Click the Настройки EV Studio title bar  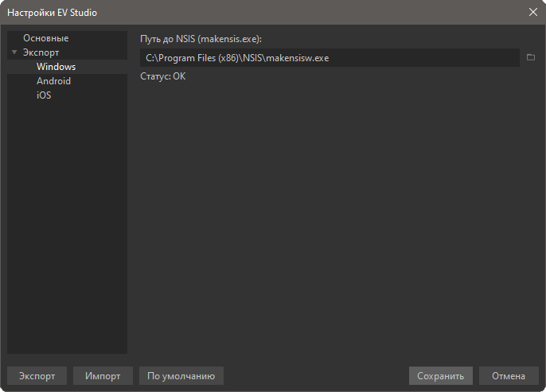point(239,12)
